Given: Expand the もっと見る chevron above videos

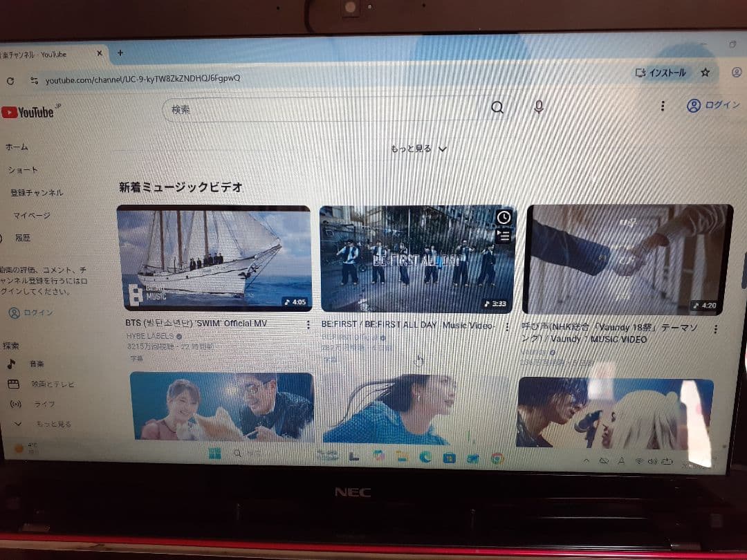Looking at the screenshot, I should click(x=418, y=149).
